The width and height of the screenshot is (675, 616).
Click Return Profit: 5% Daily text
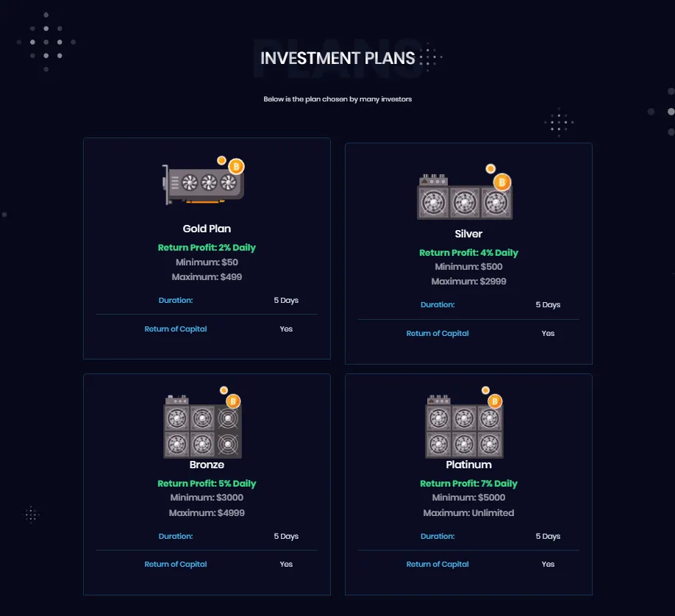coord(207,484)
